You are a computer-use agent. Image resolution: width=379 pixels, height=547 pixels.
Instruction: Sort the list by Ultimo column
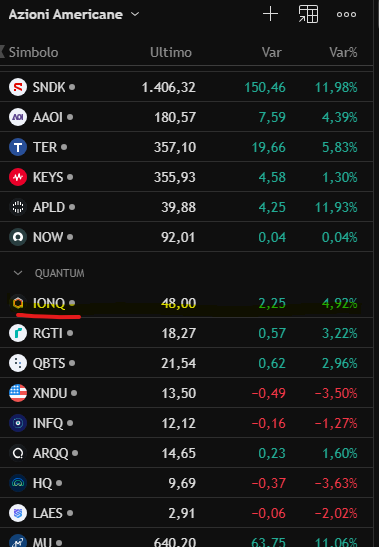(x=171, y=52)
